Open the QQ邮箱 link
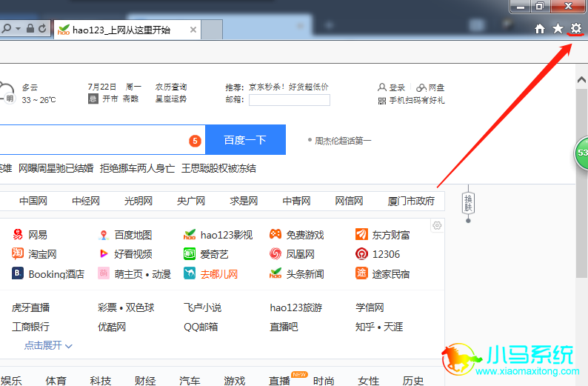 pos(201,327)
